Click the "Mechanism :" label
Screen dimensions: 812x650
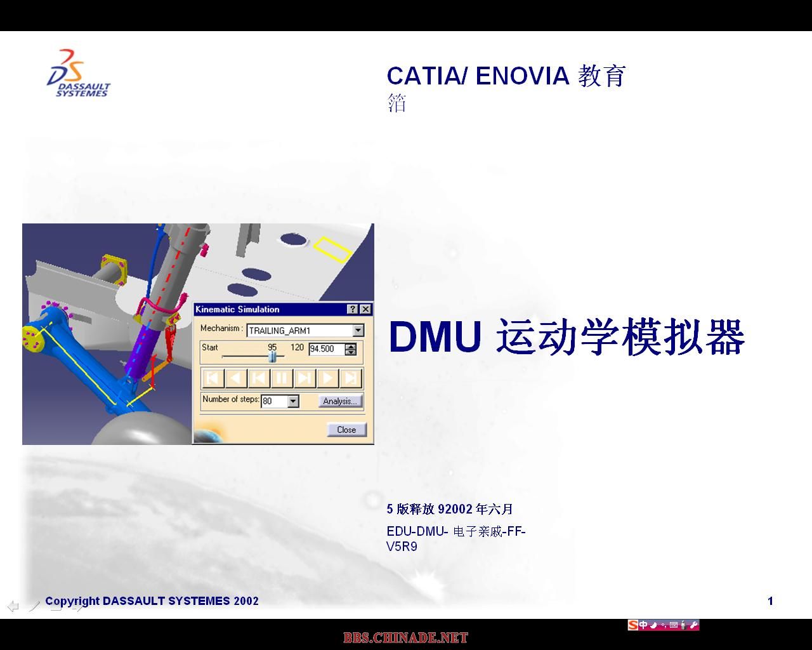[x=221, y=328]
